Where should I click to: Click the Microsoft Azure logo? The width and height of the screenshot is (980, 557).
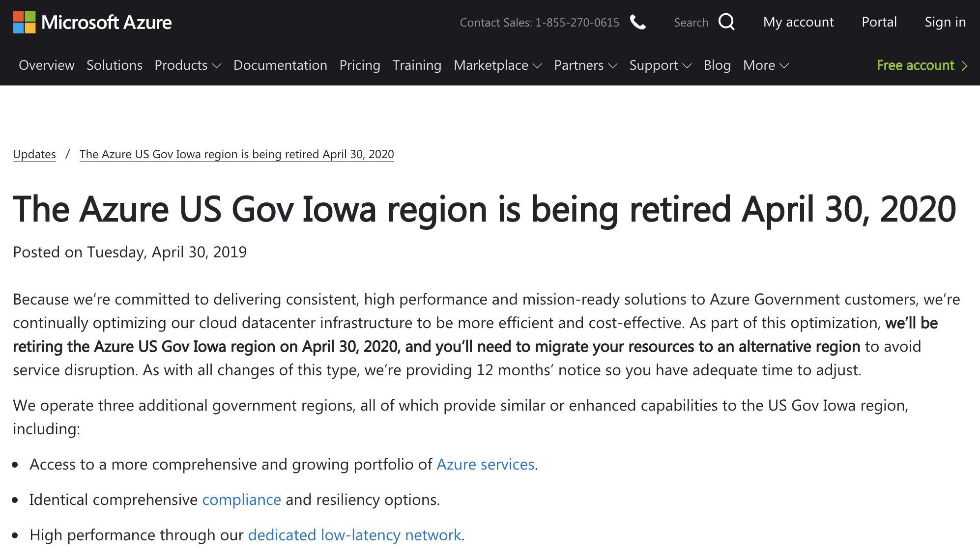click(92, 22)
